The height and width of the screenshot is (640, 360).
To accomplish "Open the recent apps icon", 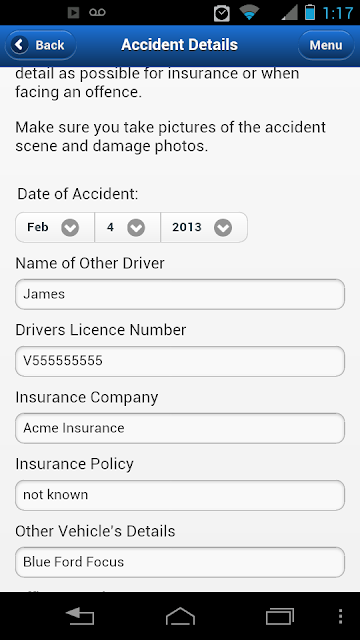I will pyautogui.click(x=280, y=616).
